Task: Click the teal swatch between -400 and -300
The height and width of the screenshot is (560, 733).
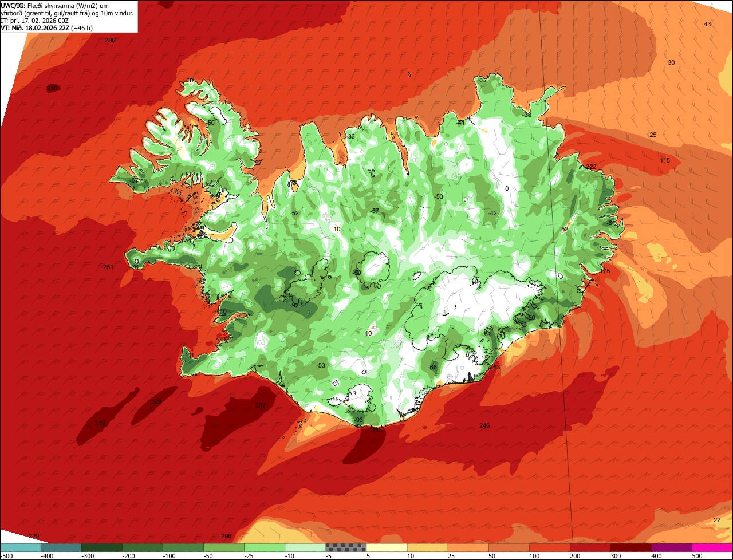Action: [61, 547]
